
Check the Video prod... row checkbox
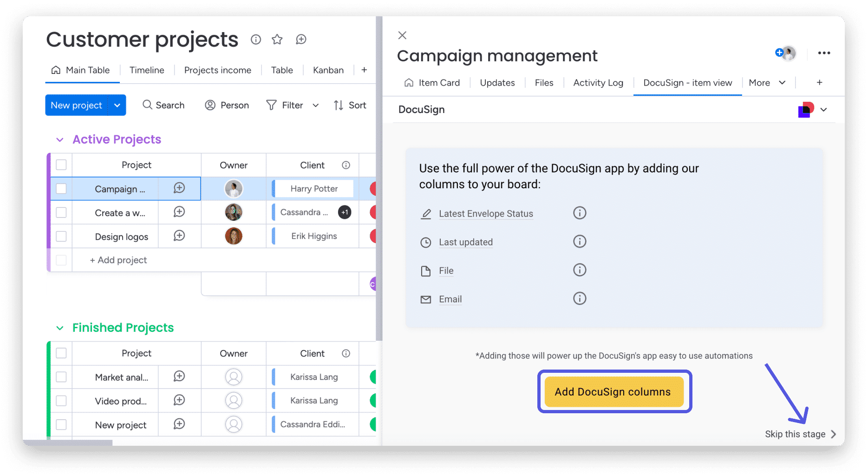point(61,401)
